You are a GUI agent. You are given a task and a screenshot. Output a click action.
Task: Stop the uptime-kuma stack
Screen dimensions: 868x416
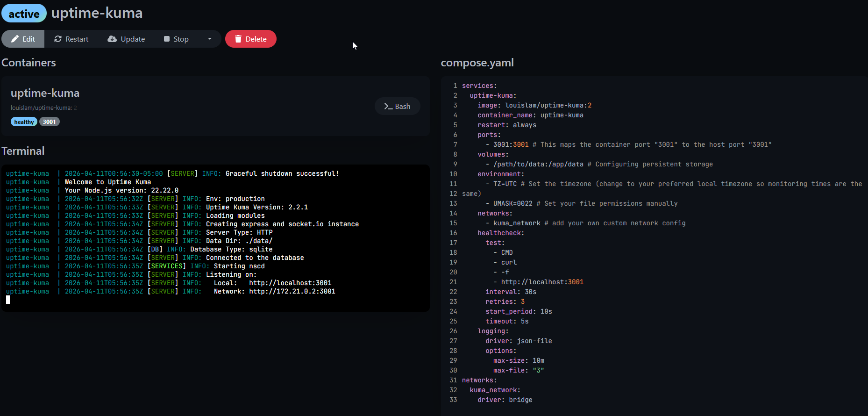pyautogui.click(x=176, y=39)
